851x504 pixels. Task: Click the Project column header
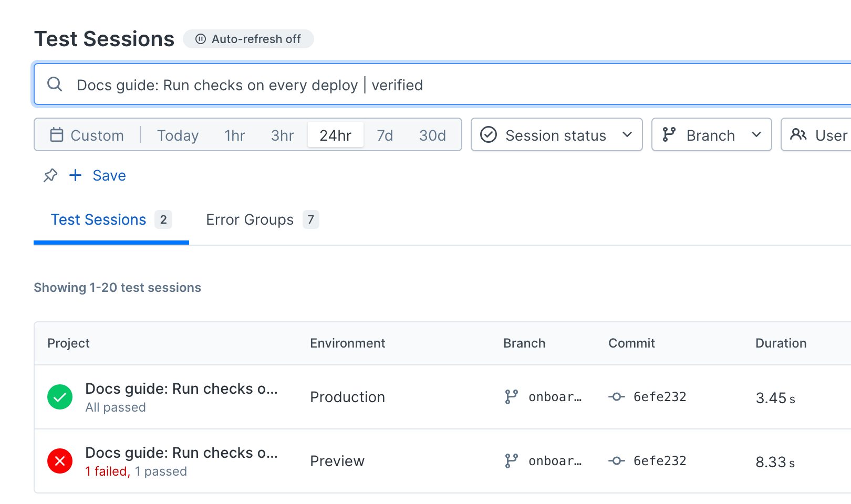tap(68, 343)
